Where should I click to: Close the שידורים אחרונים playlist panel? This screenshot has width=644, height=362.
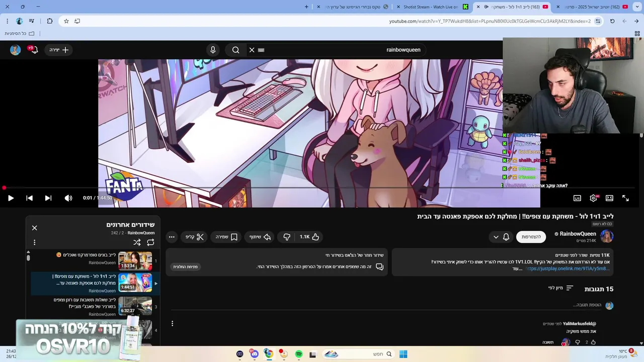click(34, 228)
